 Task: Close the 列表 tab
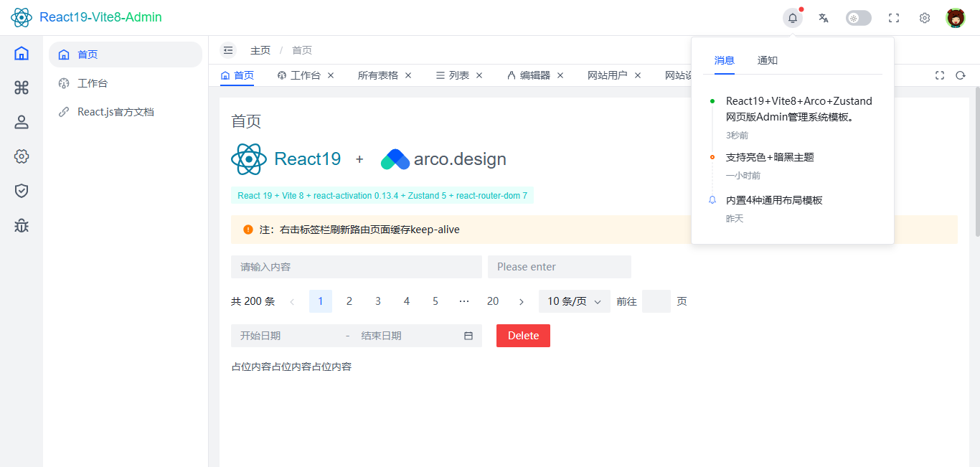tap(479, 75)
